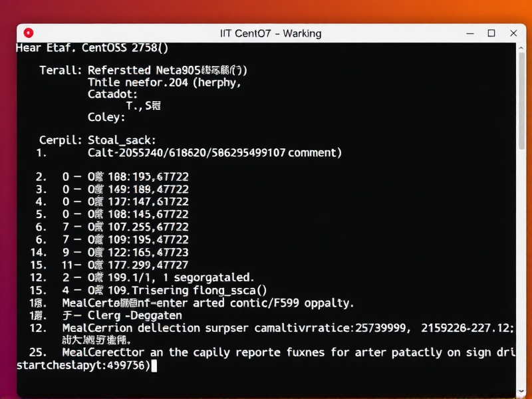Click the cursor at the end of the prompt
This screenshot has height=399, width=532.
click(x=154, y=365)
